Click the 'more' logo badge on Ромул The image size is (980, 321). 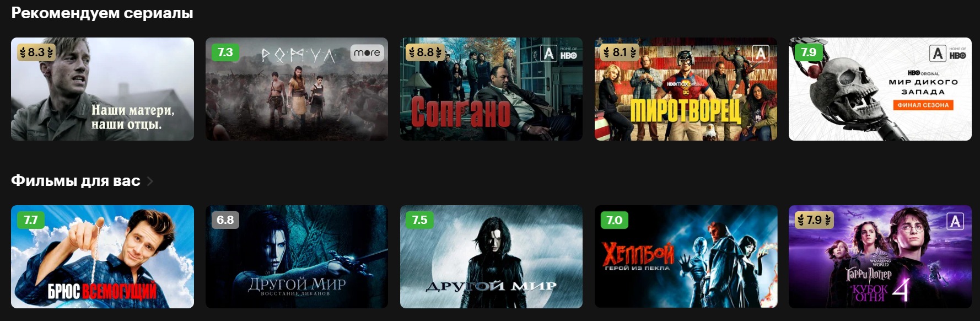(x=367, y=53)
